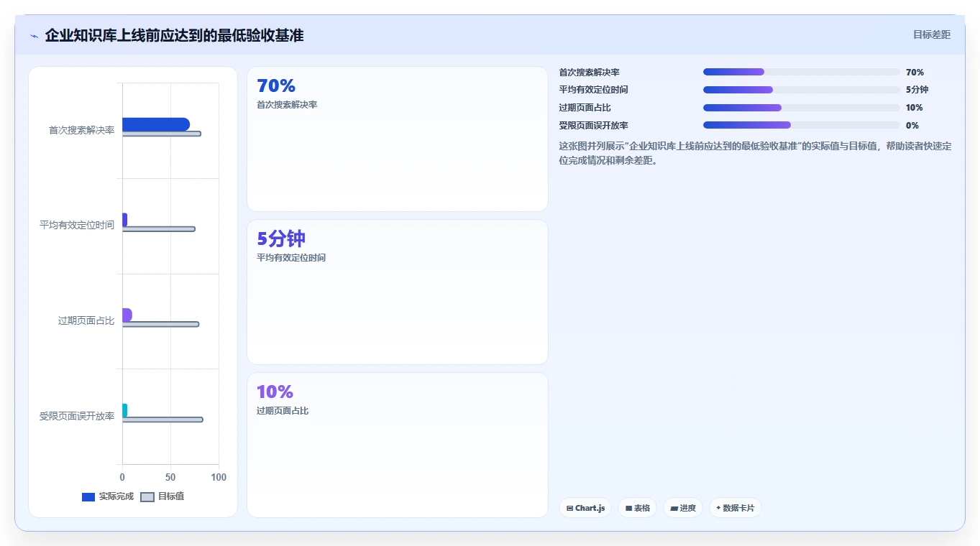Click the 过期页面占比 caption under 10%

pos(283,411)
